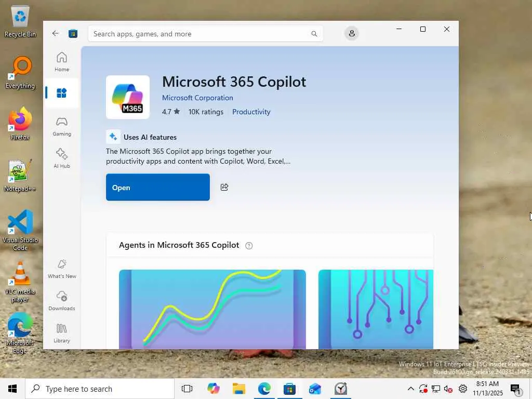The image size is (532, 399).
Task: Select Microsoft Edge desktop shortcut
Action: pos(20,334)
